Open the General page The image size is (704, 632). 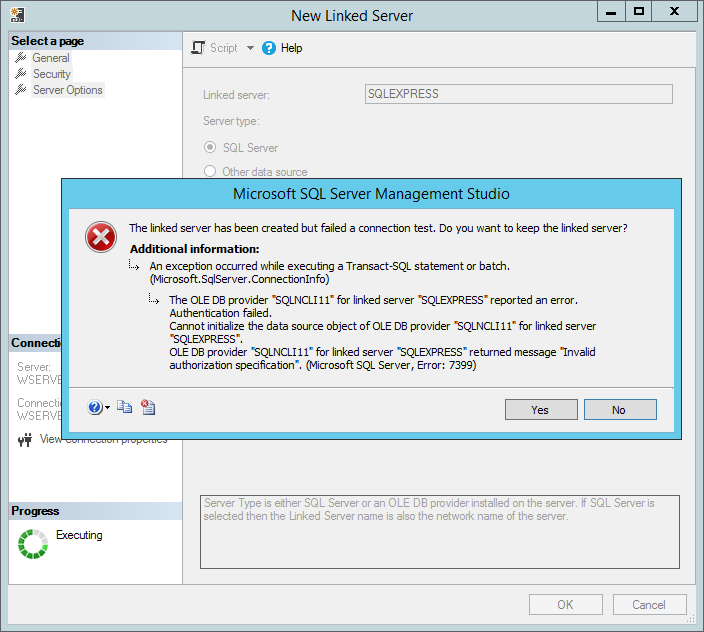pyautogui.click(x=51, y=58)
